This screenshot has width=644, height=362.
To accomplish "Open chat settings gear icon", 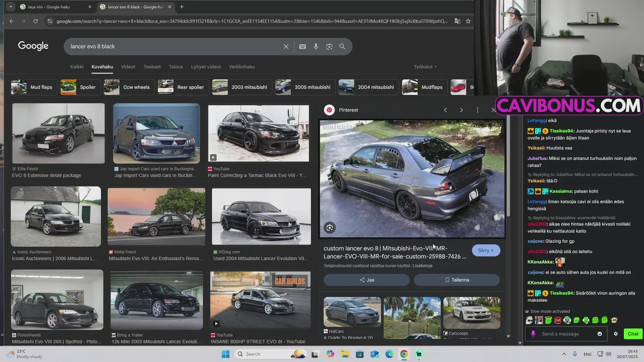I will click(616, 334).
